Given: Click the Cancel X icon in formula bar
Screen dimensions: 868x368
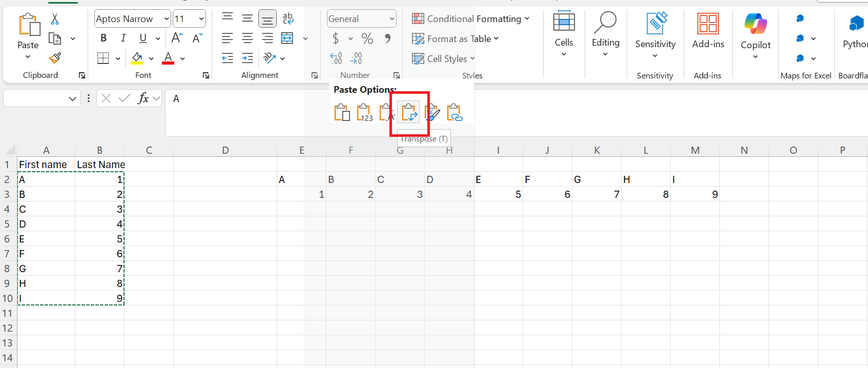Looking at the screenshot, I should point(106,98).
